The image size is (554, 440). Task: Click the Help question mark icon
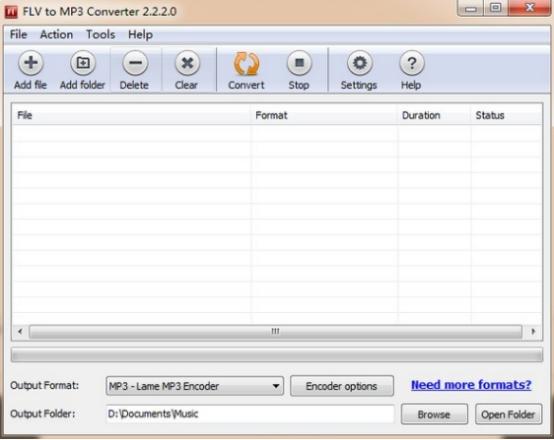click(x=412, y=63)
